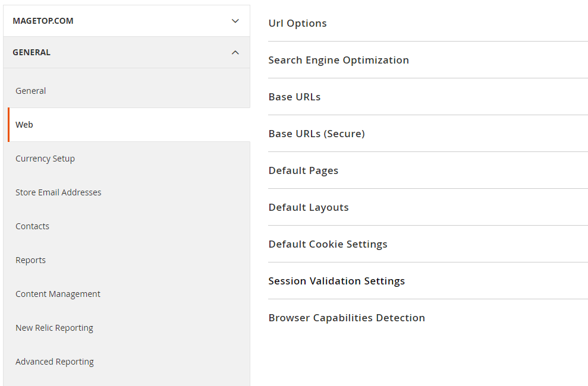The image size is (588, 386).
Task: Expand the Default Layouts section
Action: 309,207
